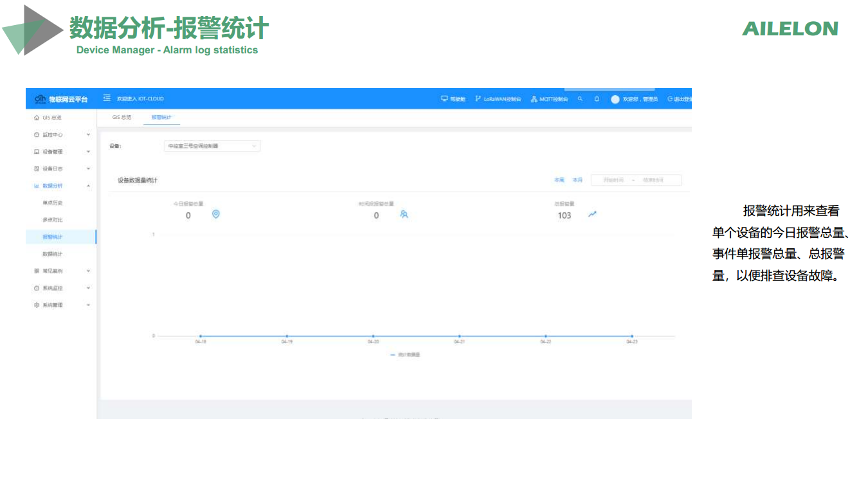The width and height of the screenshot is (868, 488).
Task: Expand the 系统监控 sidebar menu chevron
Action: pos(89,288)
